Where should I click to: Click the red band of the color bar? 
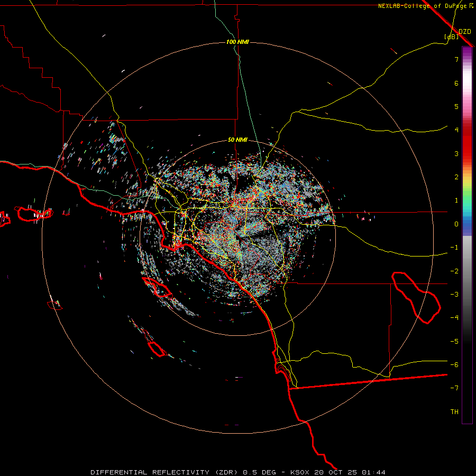pos(467,143)
